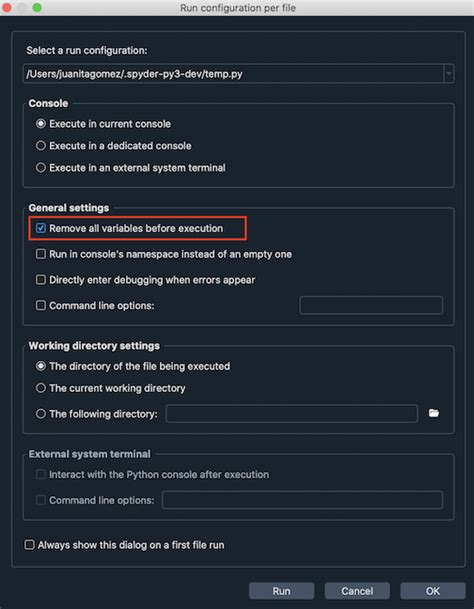The height and width of the screenshot is (609, 474).
Task: Uncheck Remove all variables before execution
Action: click(x=41, y=228)
